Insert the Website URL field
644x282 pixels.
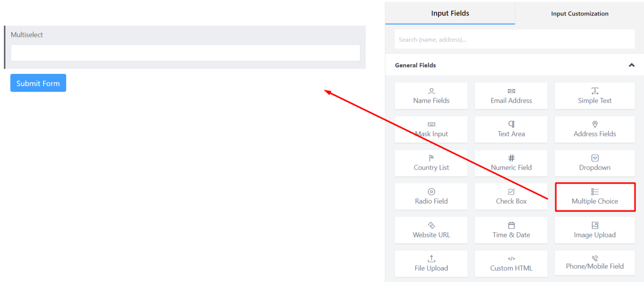(431, 230)
